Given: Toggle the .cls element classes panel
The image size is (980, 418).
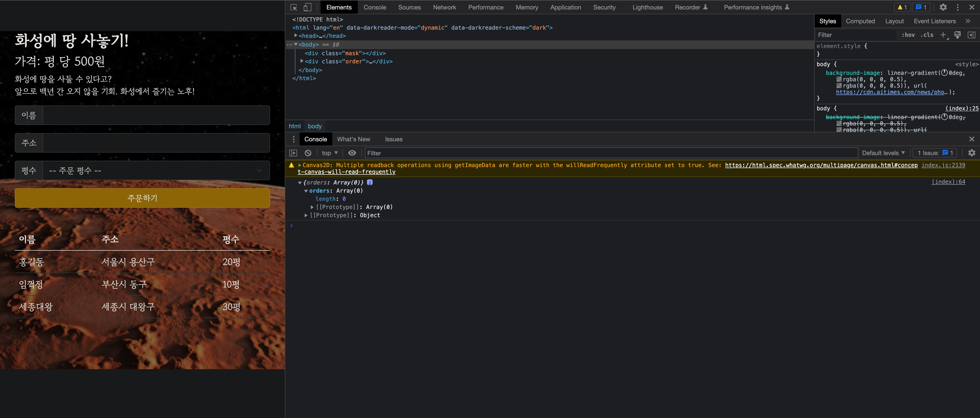Looking at the screenshot, I should click(927, 35).
